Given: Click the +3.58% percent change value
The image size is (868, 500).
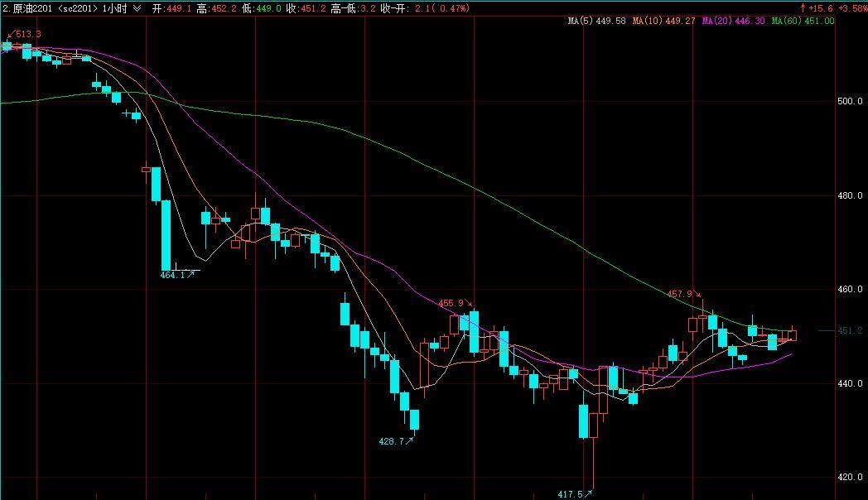Looking at the screenshot, I should click(852, 8).
